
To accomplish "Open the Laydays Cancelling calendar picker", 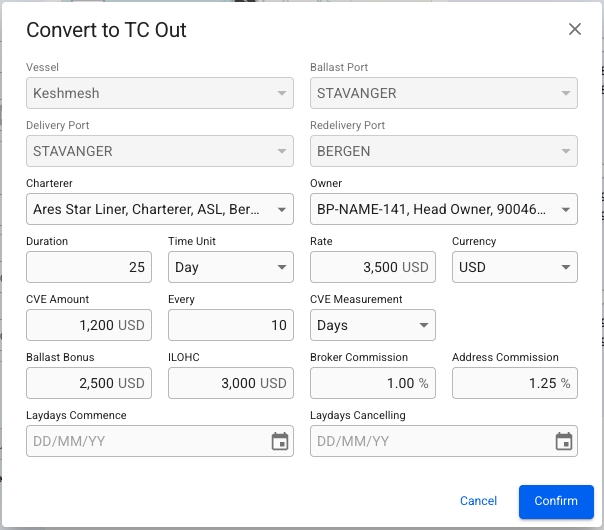I will tap(564, 441).
